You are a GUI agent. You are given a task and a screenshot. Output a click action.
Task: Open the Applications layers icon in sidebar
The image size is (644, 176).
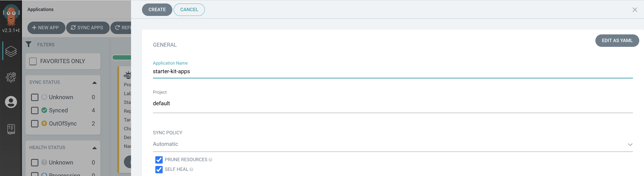[x=11, y=51]
